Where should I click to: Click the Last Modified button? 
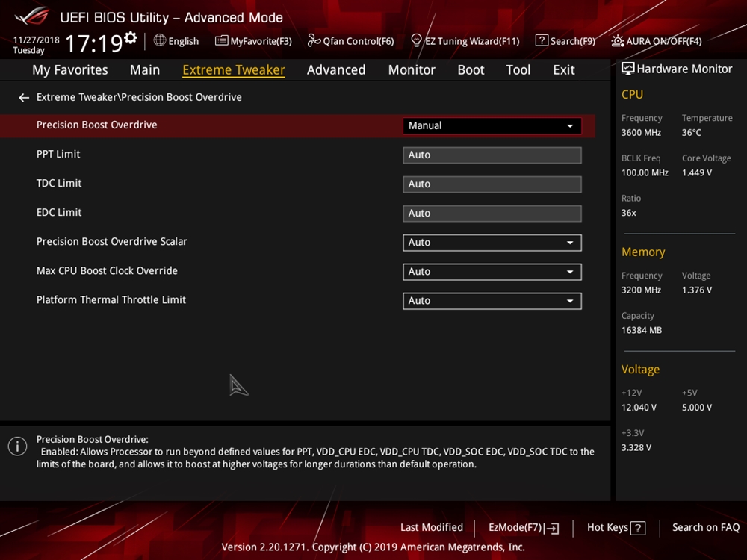pos(432,528)
